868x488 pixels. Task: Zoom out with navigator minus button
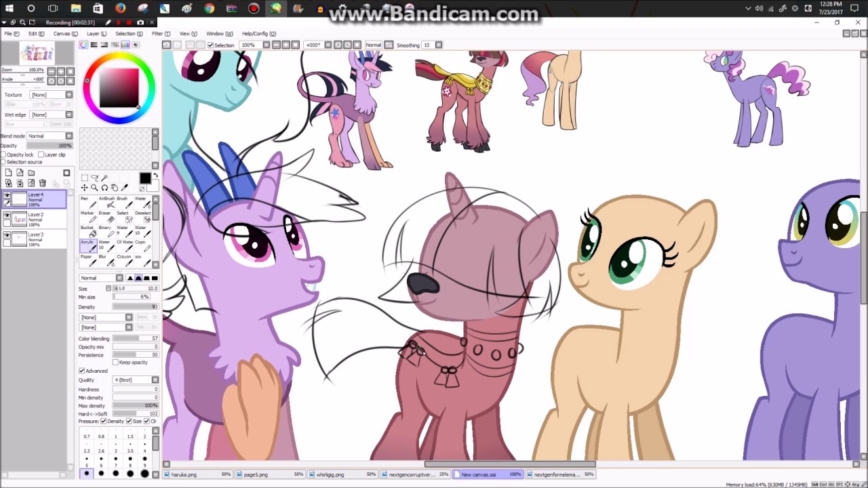tap(50, 70)
